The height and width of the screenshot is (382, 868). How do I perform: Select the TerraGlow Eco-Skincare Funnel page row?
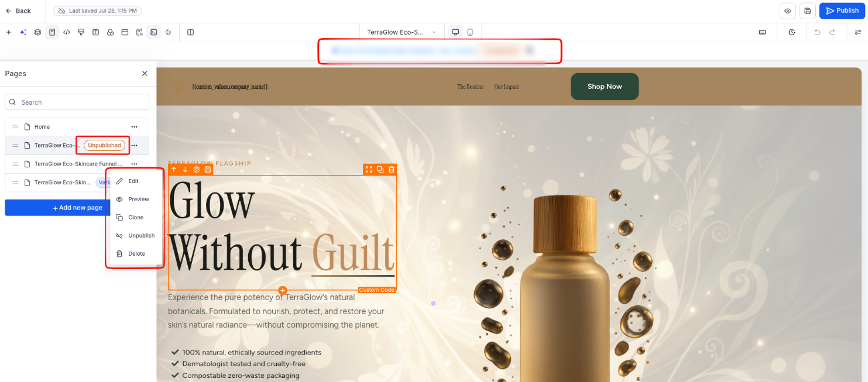click(x=77, y=164)
